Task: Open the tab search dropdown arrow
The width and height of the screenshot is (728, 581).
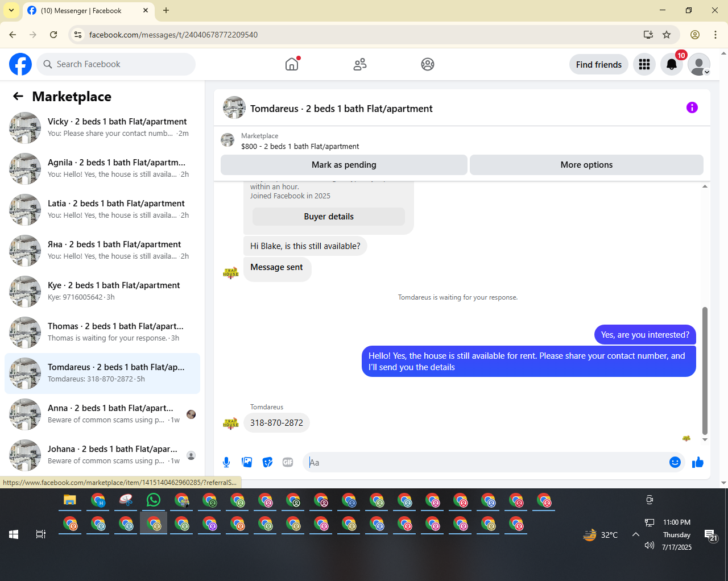Action: coord(11,10)
